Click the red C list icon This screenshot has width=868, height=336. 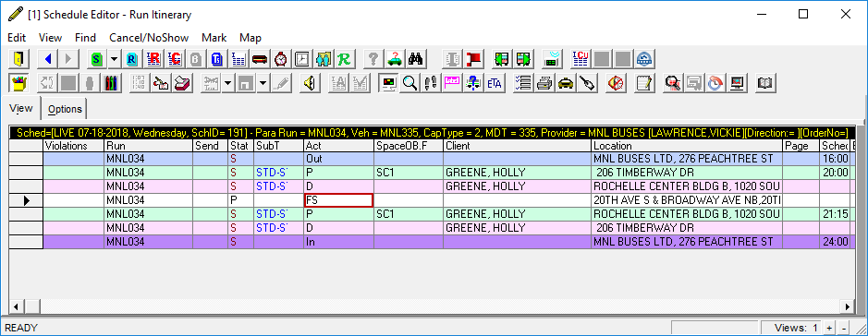click(175, 58)
